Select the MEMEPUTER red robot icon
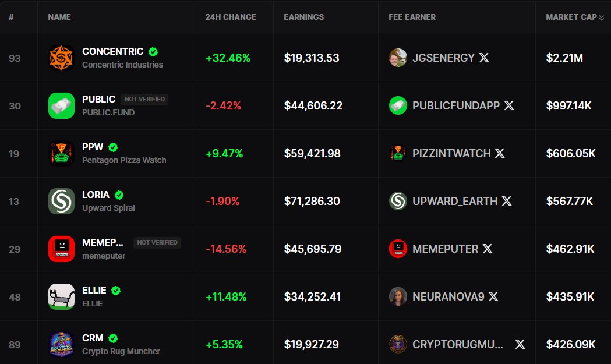Screen dimensions: 611x364 pos(60,249)
